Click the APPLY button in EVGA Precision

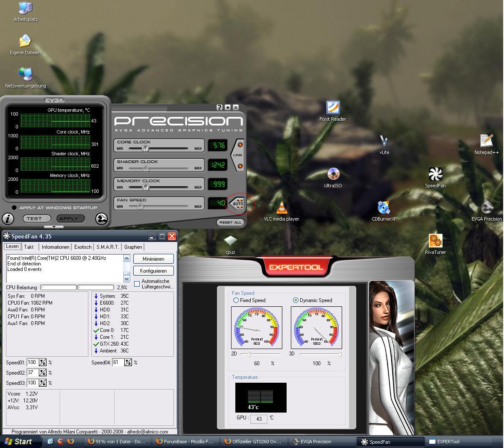(x=70, y=219)
